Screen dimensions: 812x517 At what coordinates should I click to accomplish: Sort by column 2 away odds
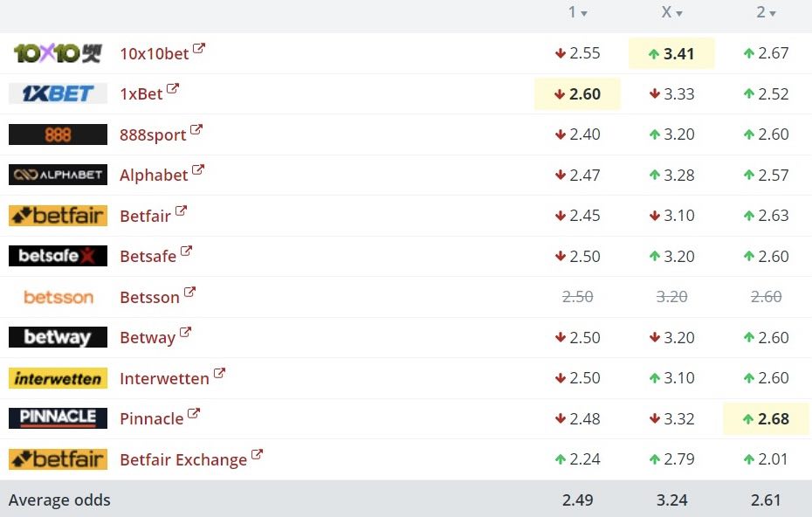(766, 12)
